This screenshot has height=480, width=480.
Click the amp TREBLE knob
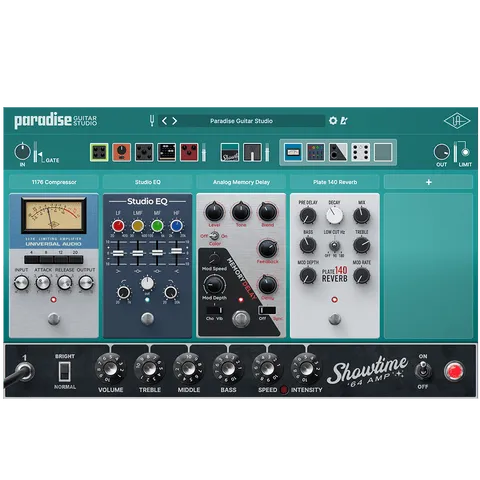point(150,369)
